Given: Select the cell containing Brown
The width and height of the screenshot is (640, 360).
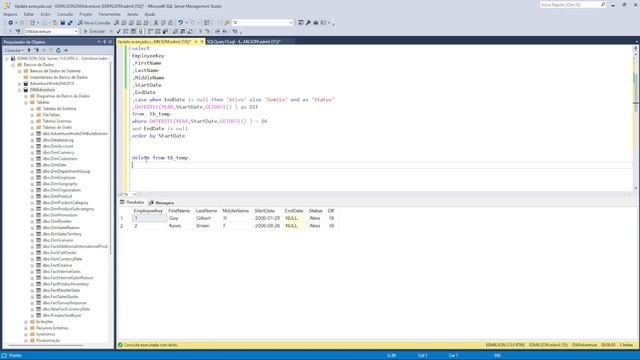Looking at the screenshot, I should tap(207, 226).
